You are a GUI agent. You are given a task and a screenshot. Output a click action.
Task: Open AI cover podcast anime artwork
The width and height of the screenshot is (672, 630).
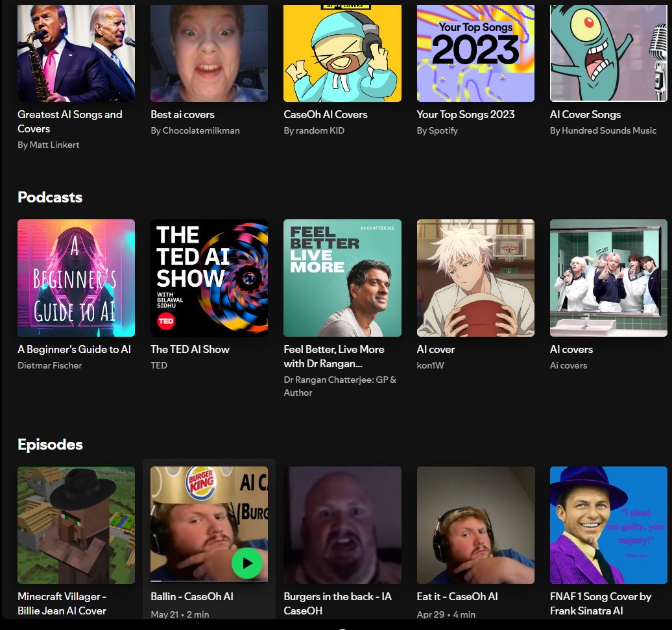(x=475, y=278)
